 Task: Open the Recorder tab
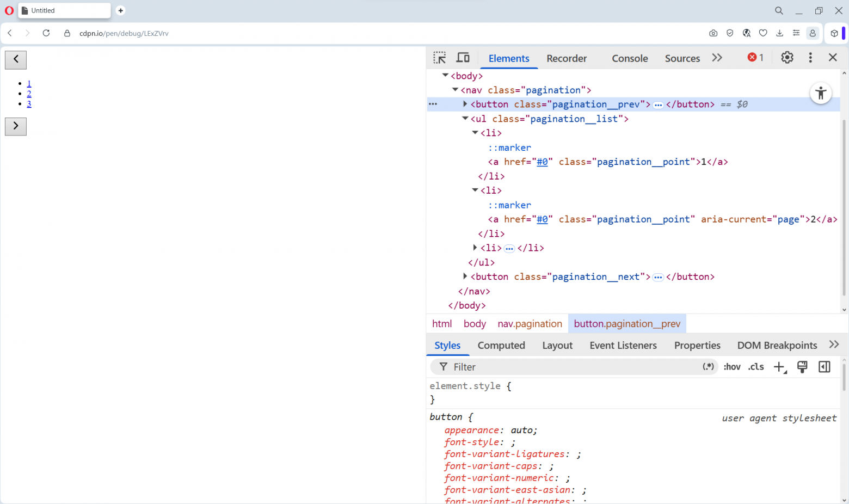tap(567, 58)
